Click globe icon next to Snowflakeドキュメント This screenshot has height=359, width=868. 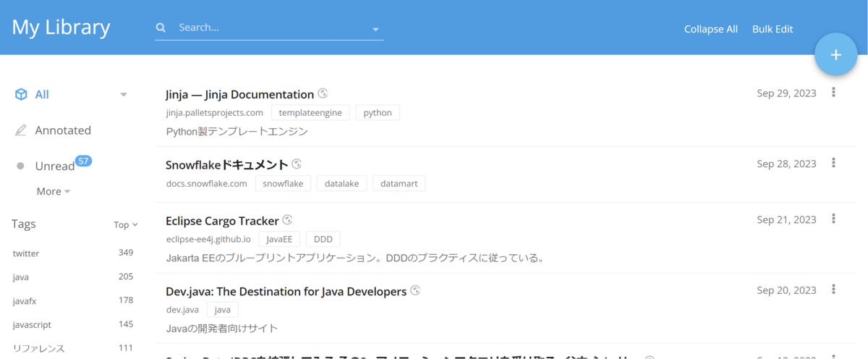click(x=297, y=164)
